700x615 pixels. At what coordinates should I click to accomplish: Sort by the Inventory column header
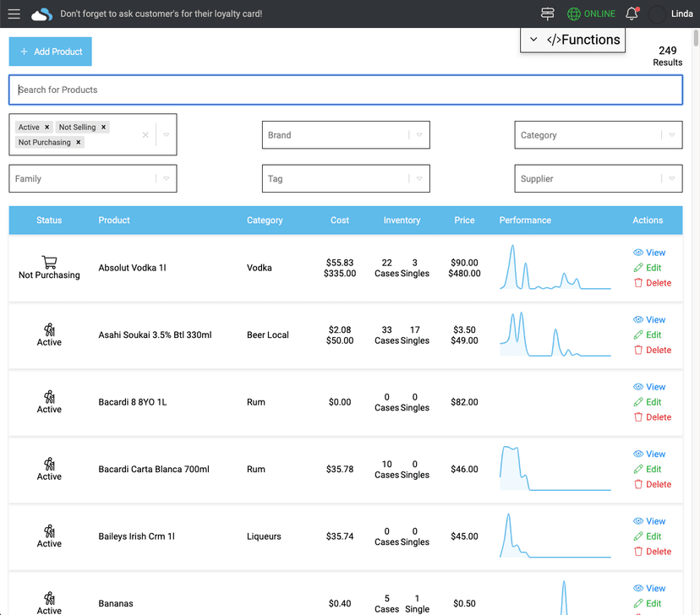402,220
